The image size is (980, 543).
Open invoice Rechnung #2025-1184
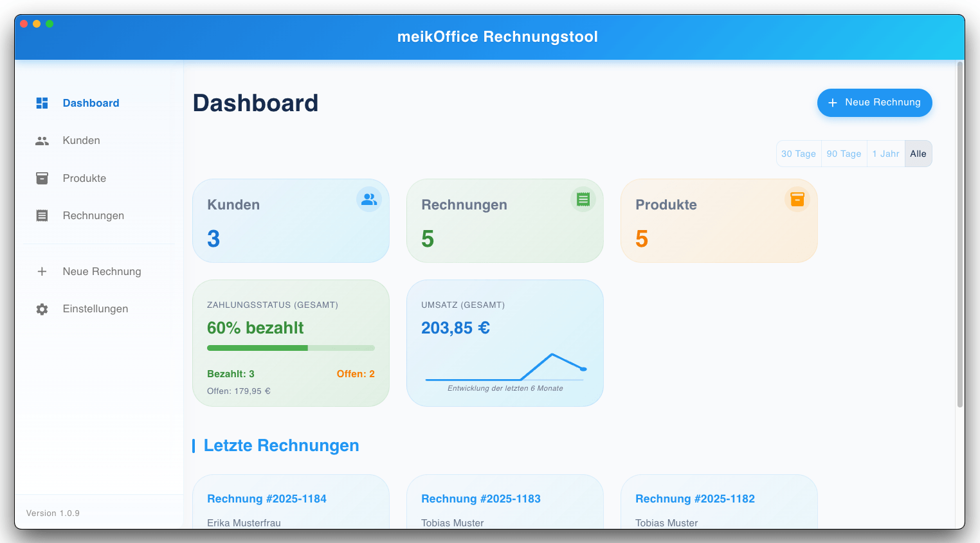[x=267, y=499]
